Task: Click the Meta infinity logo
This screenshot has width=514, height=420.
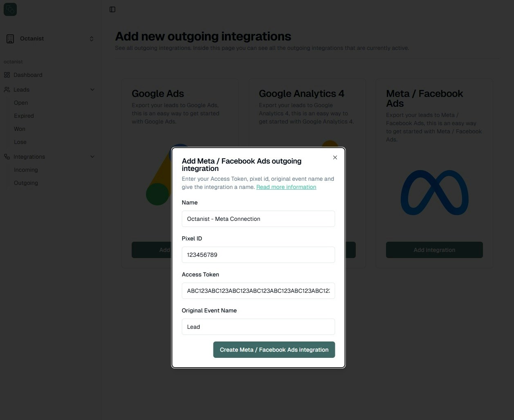Action: [x=435, y=193]
